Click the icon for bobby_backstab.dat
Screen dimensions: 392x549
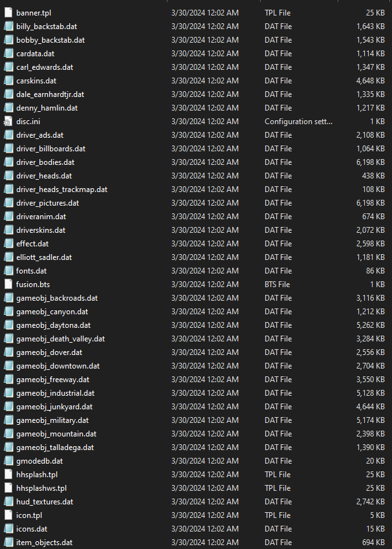point(8,40)
